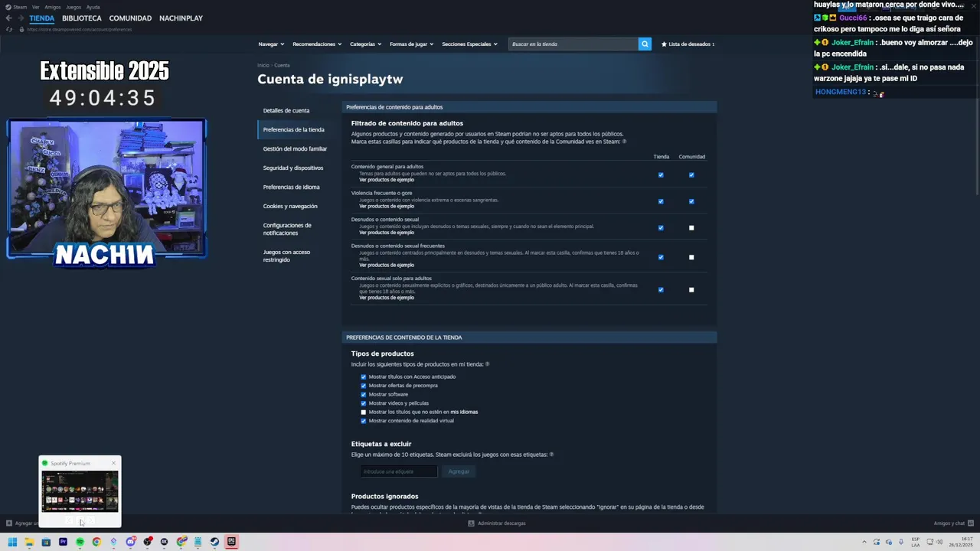This screenshot has height=551, width=980.
Task: Enable Comunidad checkbox for Desnudos o contenido sexual
Action: 691,227
